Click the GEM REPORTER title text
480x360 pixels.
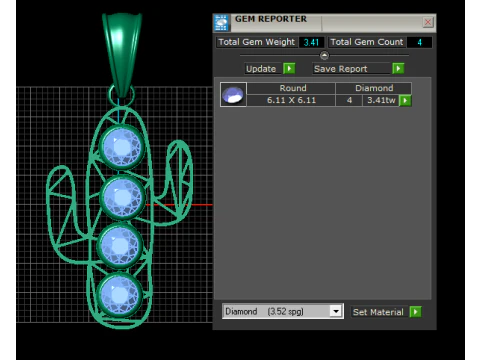pos(271,19)
